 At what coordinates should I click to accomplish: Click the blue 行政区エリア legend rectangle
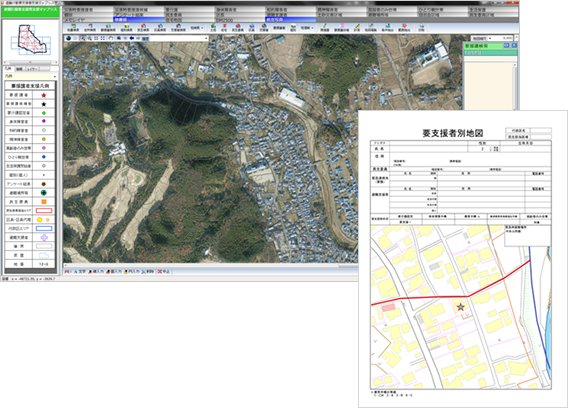[44, 228]
